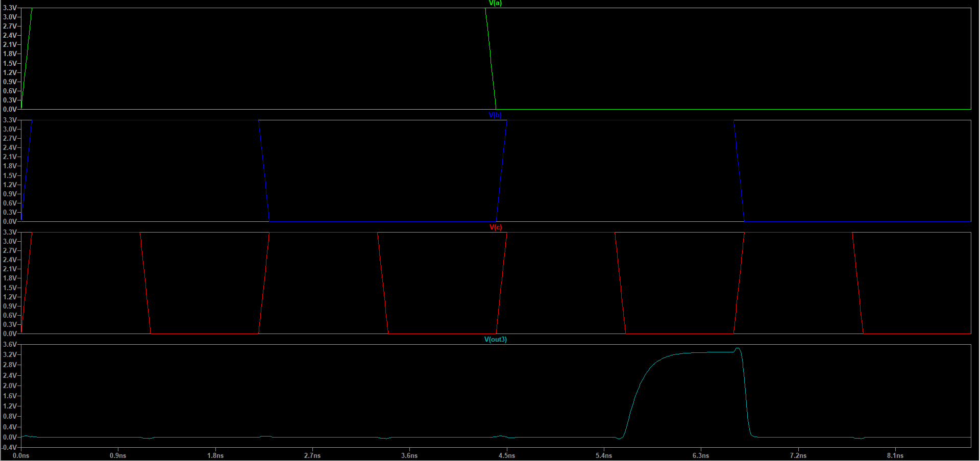Click the green V(a) trace label

click(495, 3)
